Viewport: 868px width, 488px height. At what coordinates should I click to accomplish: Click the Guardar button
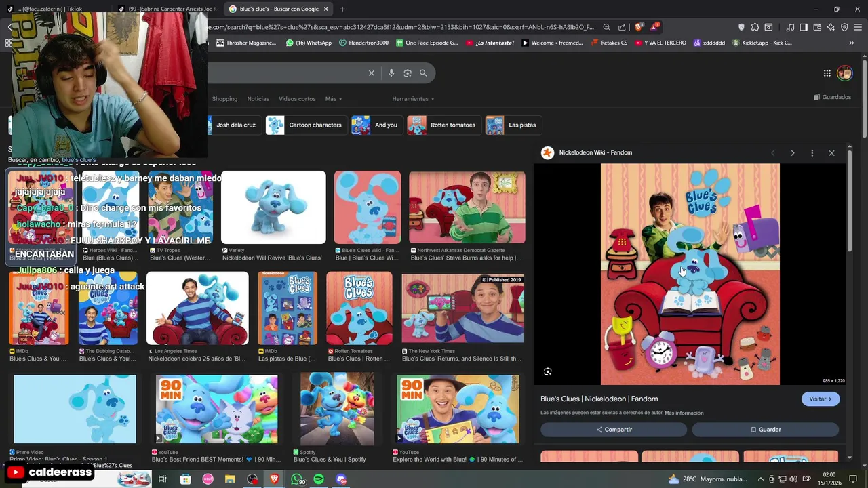point(766,430)
